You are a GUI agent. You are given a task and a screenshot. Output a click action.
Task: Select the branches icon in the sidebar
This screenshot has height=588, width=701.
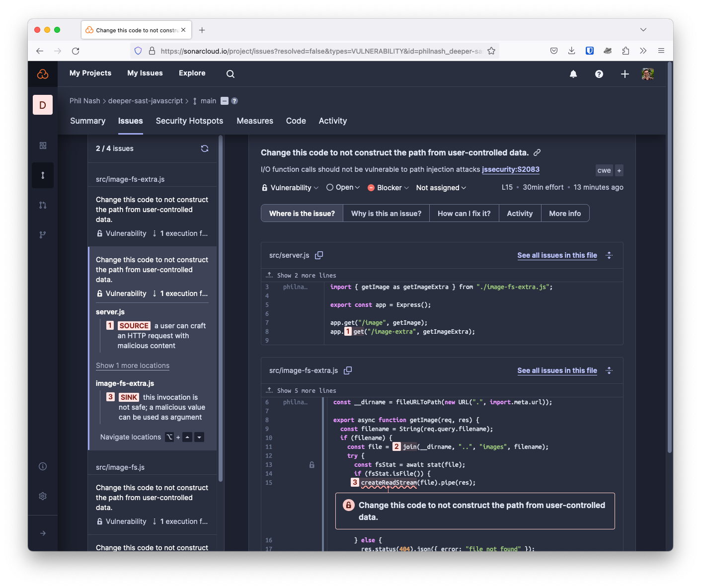pos(43,234)
